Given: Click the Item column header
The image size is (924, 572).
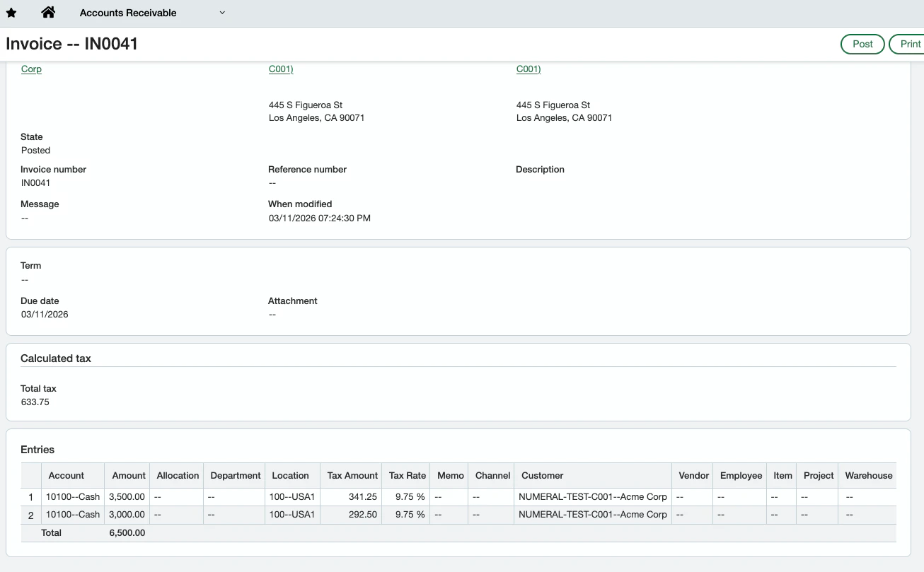Looking at the screenshot, I should (782, 476).
